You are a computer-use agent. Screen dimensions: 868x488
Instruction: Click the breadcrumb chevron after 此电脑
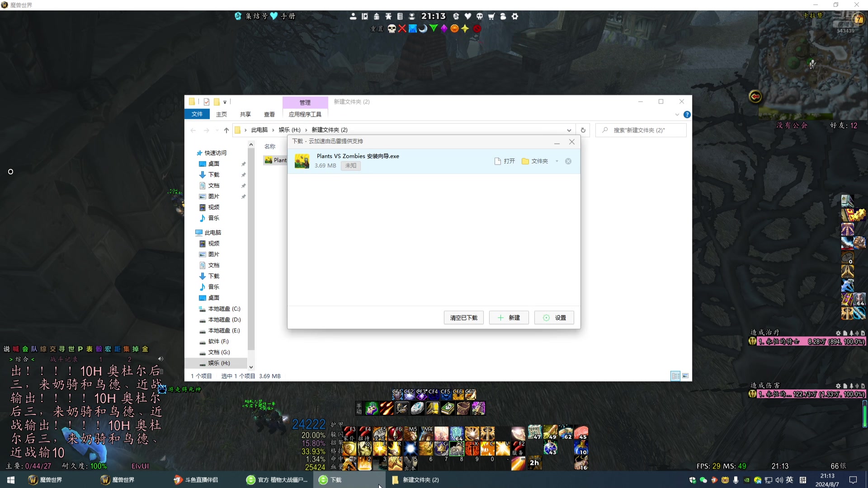tap(273, 130)
